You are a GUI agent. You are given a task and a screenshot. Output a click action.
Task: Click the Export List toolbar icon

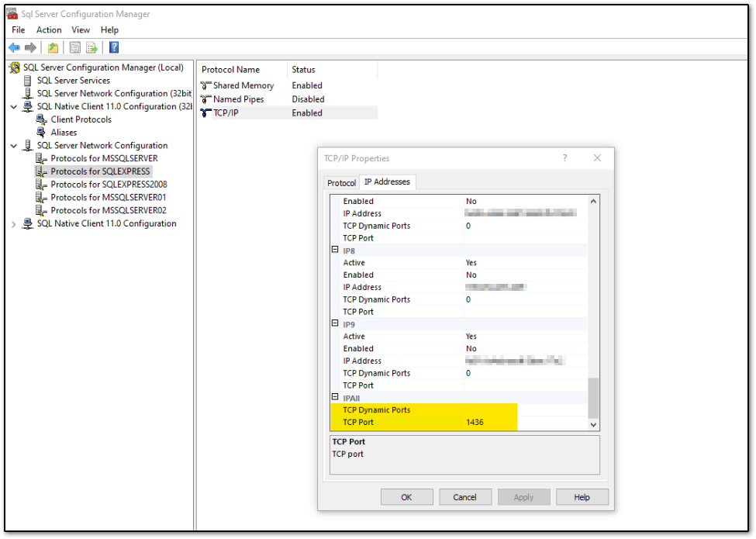pyautogui.click(x=91, y=47)
